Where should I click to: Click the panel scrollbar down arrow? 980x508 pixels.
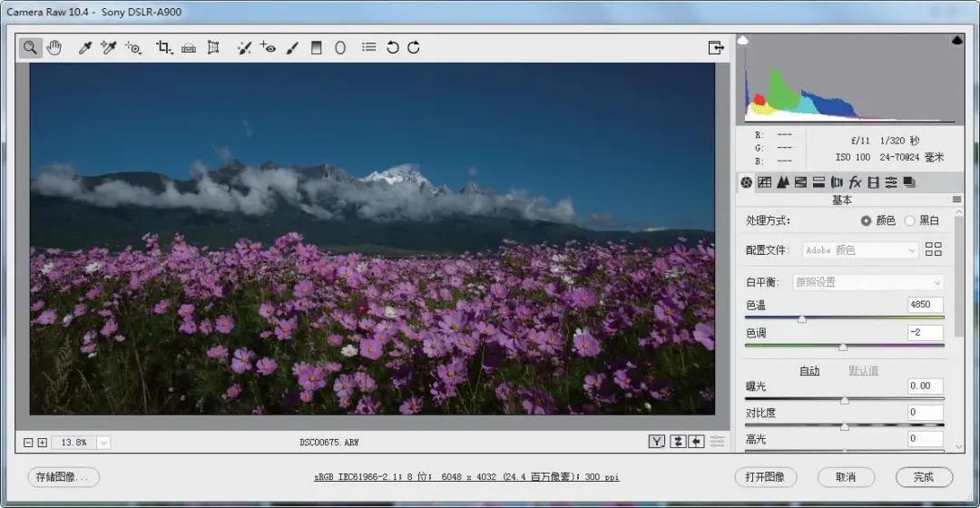pos(959,446)
